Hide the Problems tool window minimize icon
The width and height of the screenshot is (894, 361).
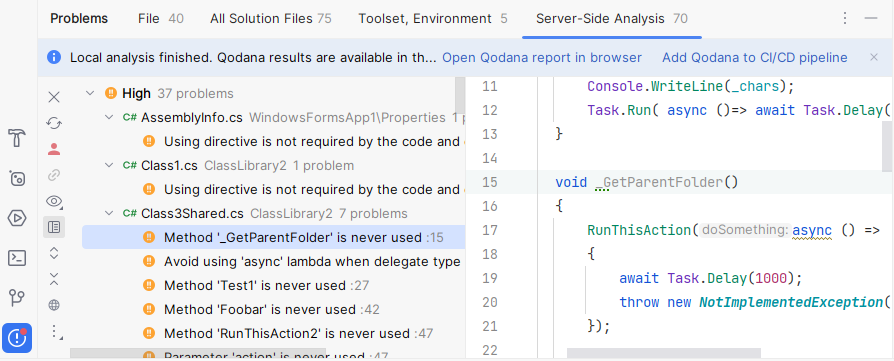pos(871,19)
